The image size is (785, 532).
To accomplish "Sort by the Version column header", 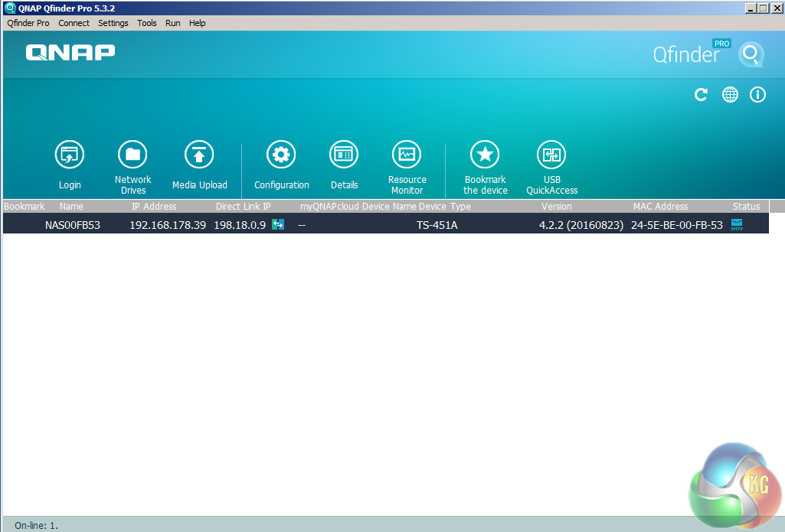I will (x=556, y=206).
